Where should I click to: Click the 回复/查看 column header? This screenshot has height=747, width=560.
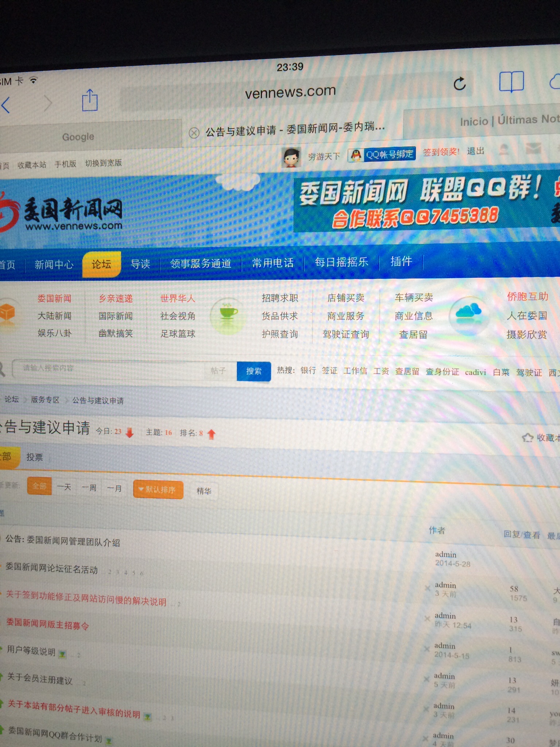(521, 535)
